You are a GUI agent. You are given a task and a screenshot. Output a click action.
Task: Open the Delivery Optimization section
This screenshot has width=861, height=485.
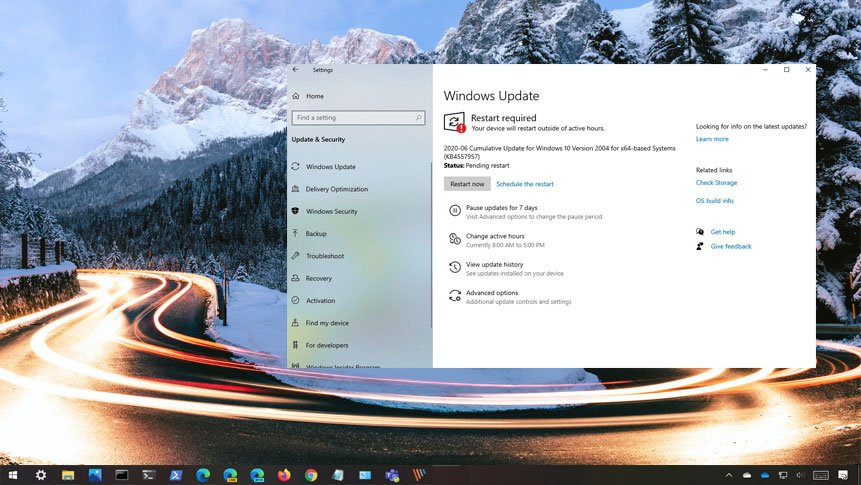click(336, 189)
